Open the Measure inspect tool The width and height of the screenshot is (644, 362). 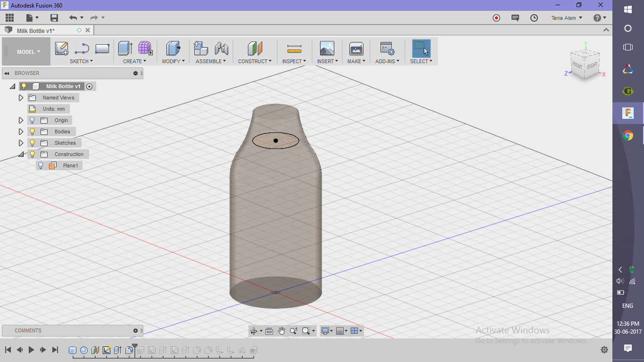coord(294,49)
